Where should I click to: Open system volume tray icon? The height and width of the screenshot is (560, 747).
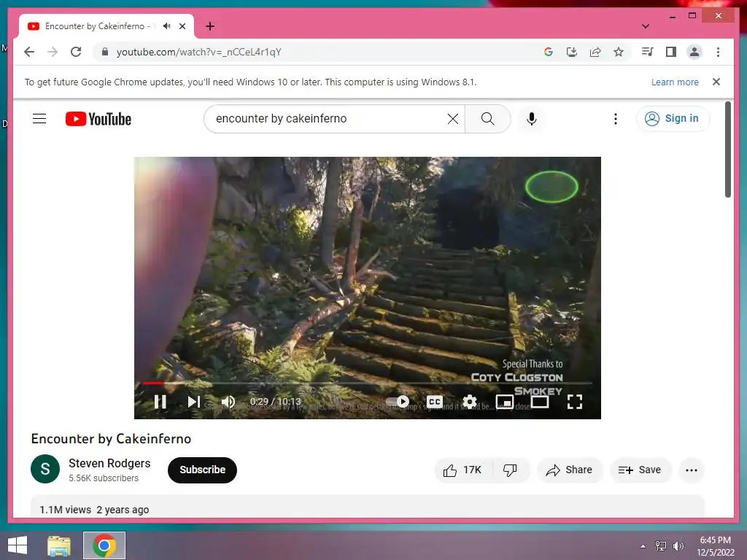click(678, 546)
